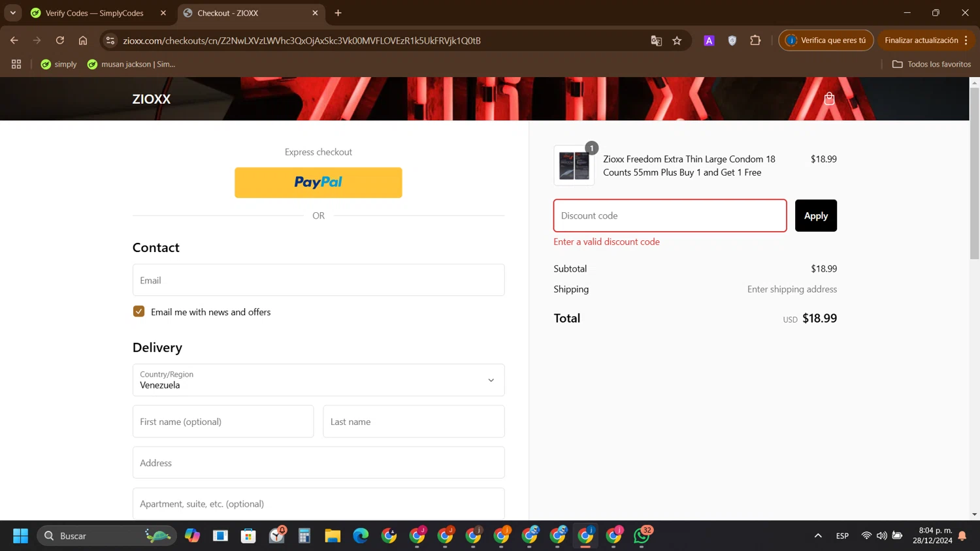Open Calculator from the taskbar

click(x=304, y=536)
